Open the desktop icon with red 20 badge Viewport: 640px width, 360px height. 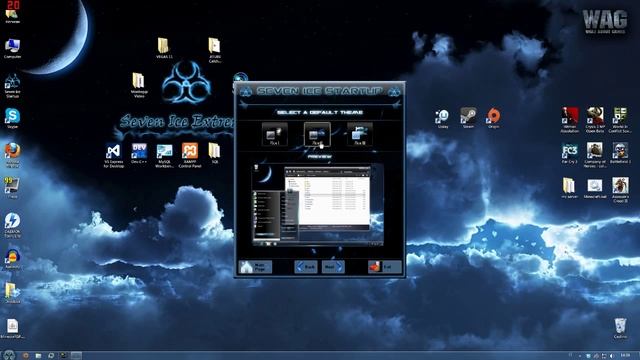coord(12,12)
